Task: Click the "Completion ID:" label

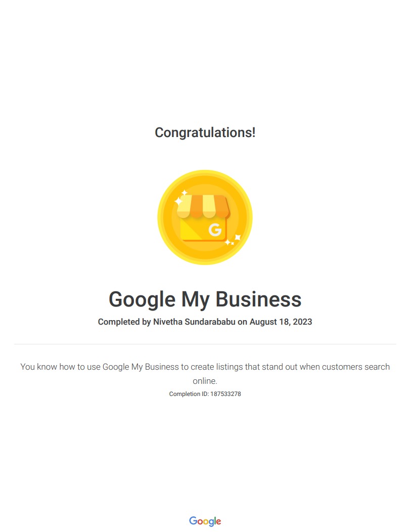Action: (189, 394)
